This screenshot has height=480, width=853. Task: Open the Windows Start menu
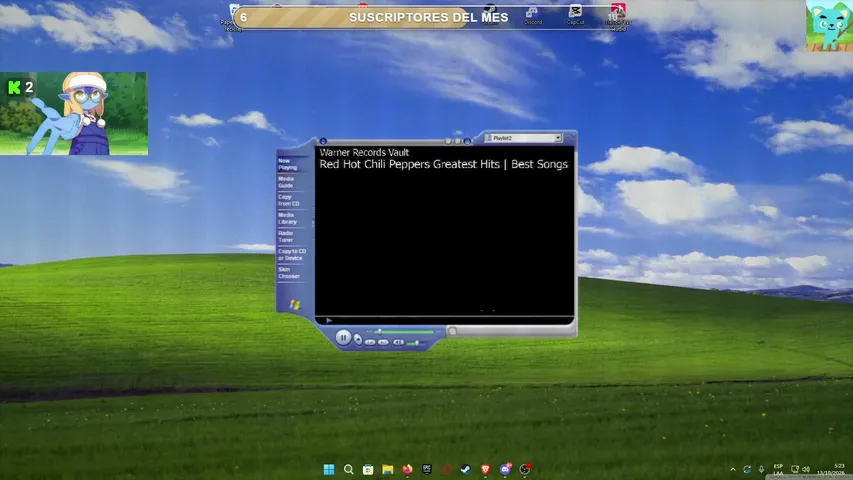tap(329, 469)
